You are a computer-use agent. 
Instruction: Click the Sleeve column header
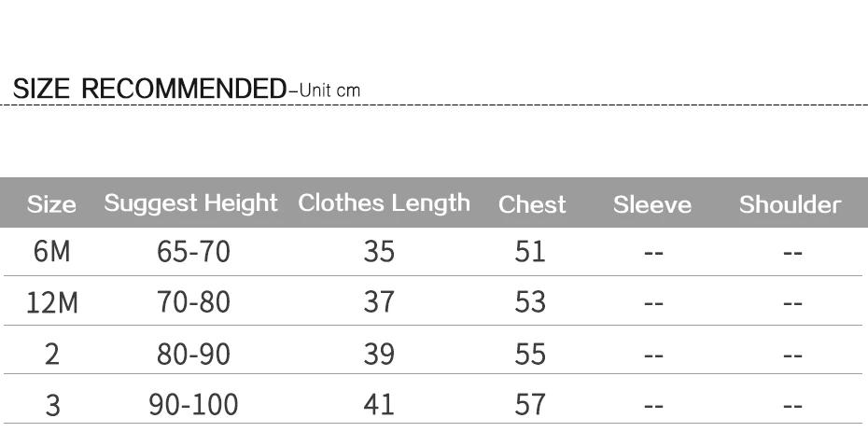652,204
